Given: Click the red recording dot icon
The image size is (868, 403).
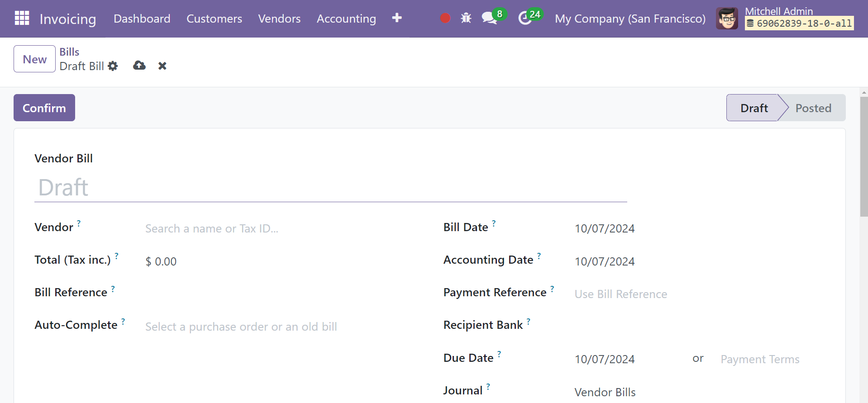Looking at the screenshot, I should [x=445, y=18].
